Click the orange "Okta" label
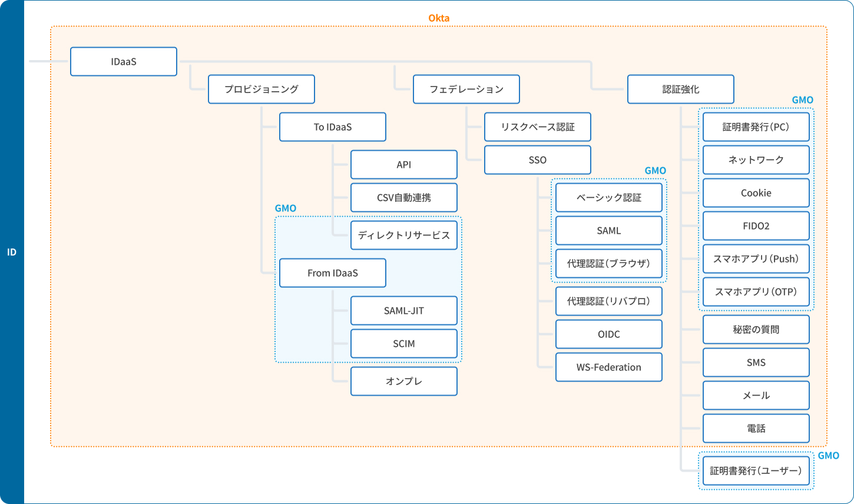The width and height of the screenshot is (854, 504). point(439,18)
